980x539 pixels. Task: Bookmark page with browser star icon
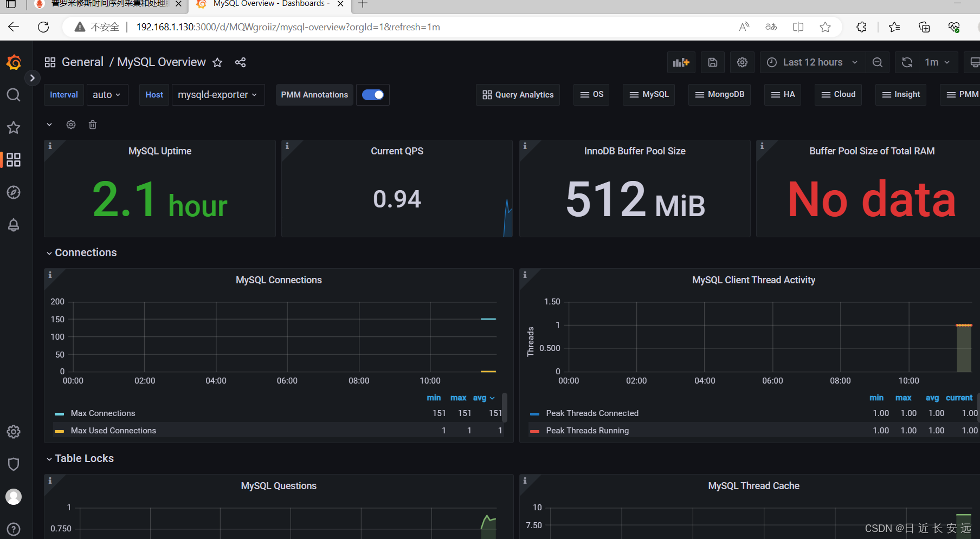[x=825, y=27]
